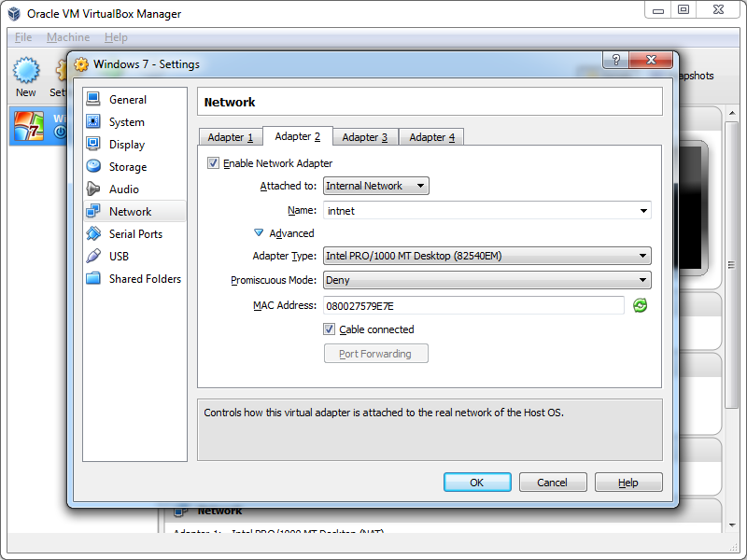The image size is (747, 560).
Task: Collapse the Advanced section triangle
Action: 259,233
